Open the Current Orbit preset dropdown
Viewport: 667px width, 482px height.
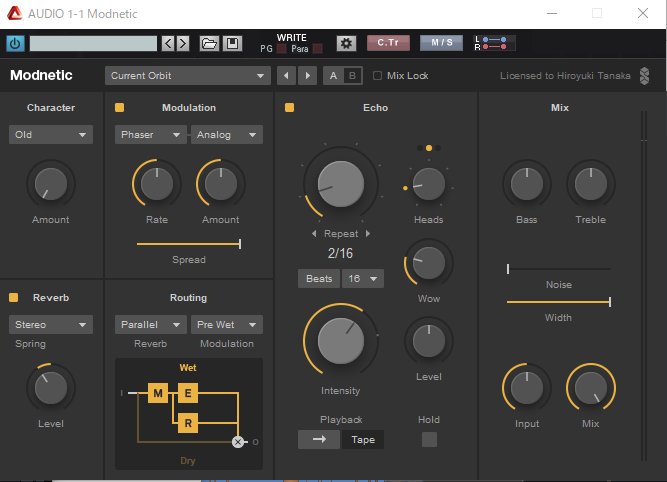[188, 76]
